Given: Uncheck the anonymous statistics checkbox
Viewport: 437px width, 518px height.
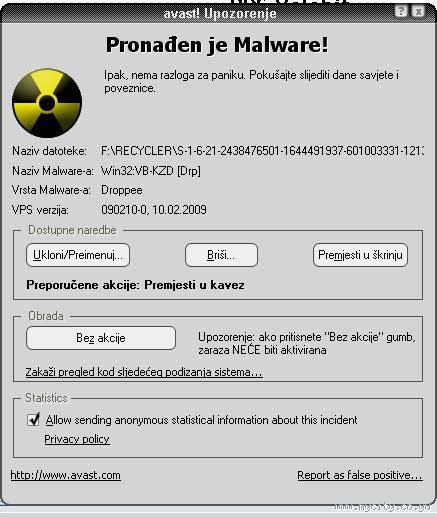Looking at the screenshot, I should (33, 419).
